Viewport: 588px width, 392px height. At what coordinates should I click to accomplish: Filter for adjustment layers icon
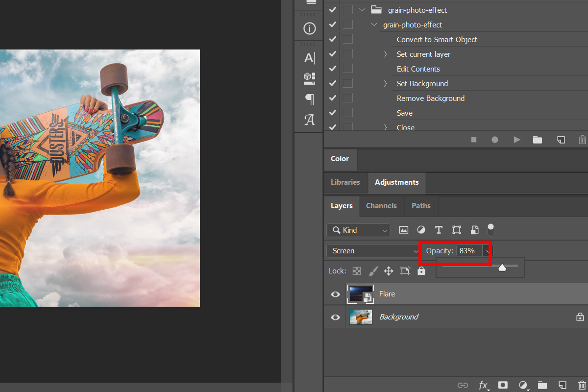(421, 230)
